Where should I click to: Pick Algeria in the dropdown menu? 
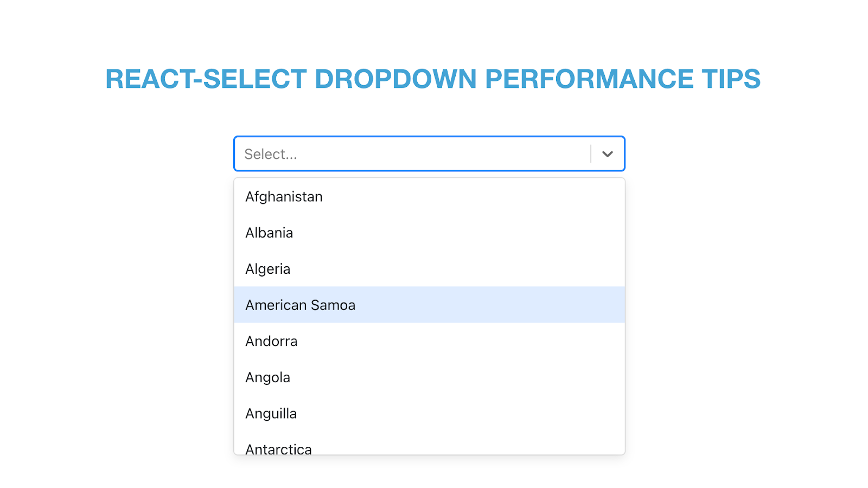(x=429, y=269)
